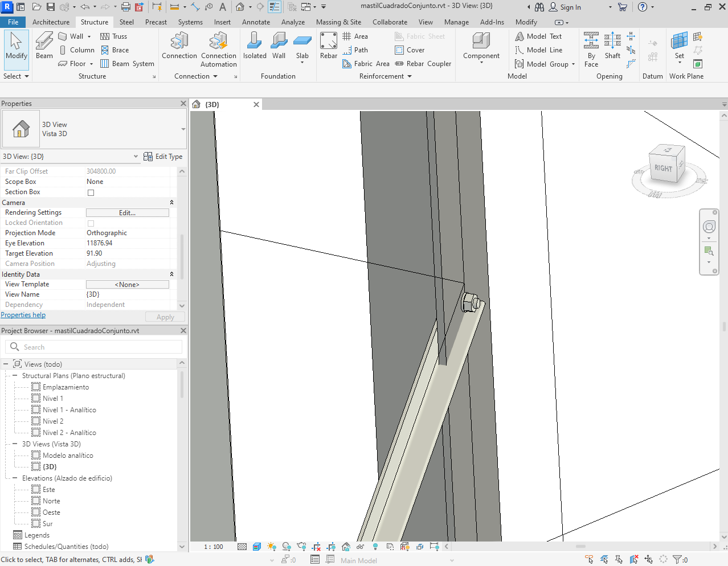Select Fabric Area reinforcement
This screenshot has width=728, height=566.
click(366, 64)
